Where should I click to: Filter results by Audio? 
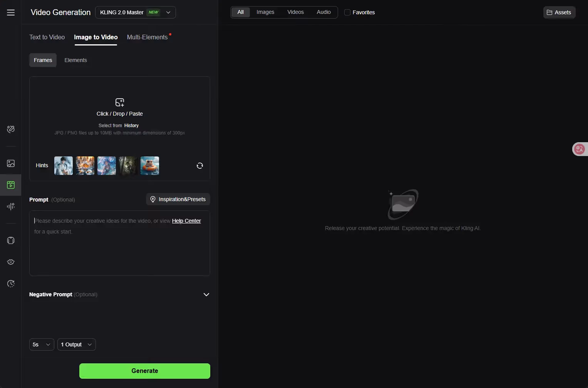tap(324, 12)
